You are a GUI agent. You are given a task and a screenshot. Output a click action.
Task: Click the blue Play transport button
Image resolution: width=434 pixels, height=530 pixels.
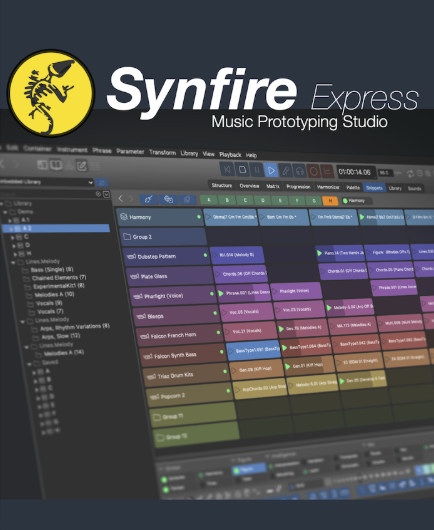coord(271,170)
